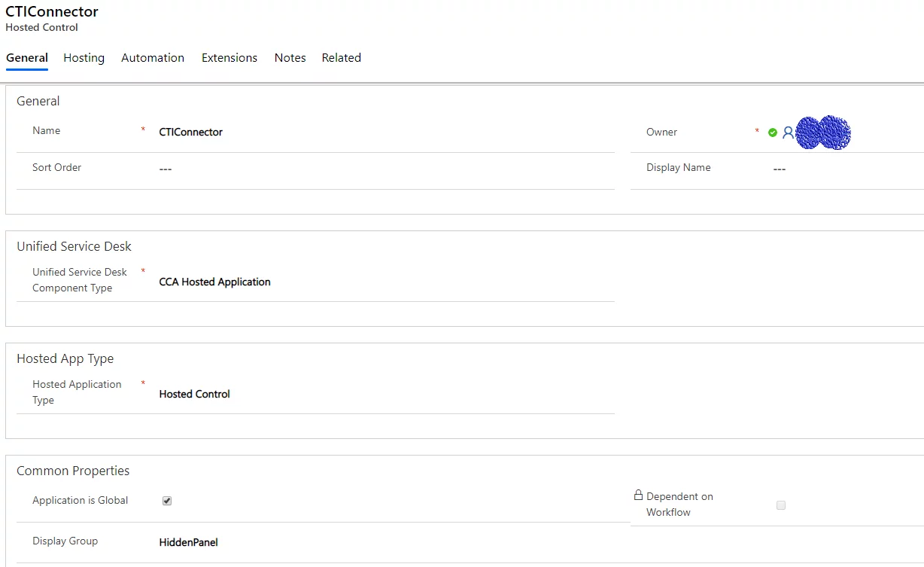Open the Extensions tab

pos(229,58)
